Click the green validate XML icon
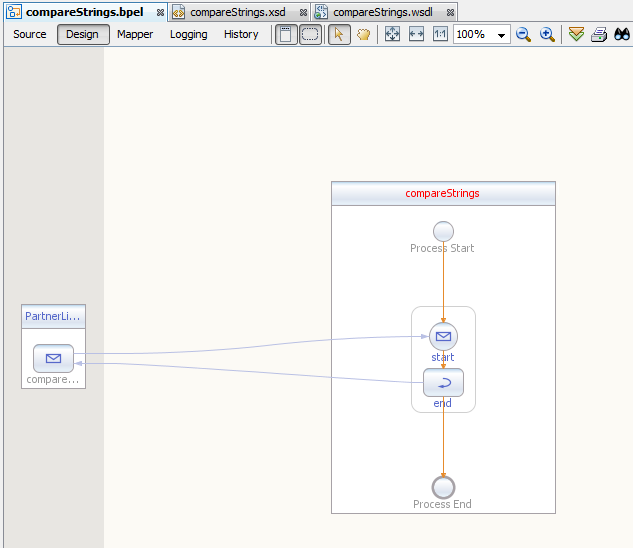633x548 pixels. click(576, 34)
